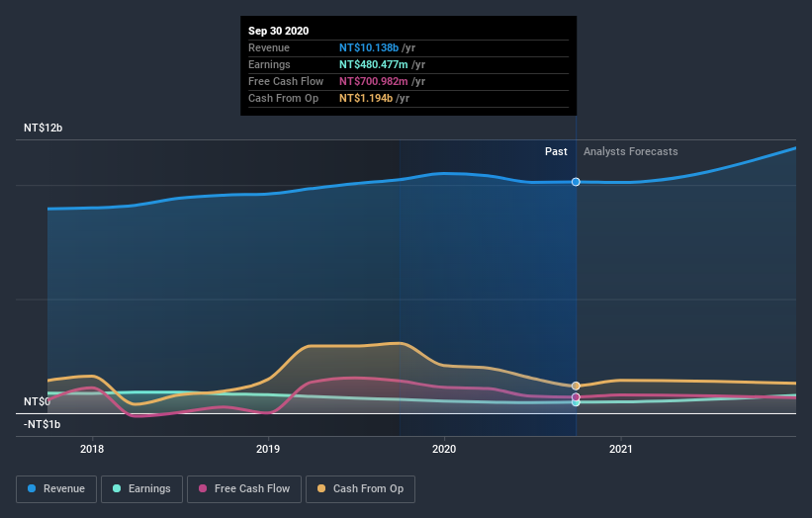Toggle the Earnings series legend button
This screenshot has height=518, width=812.
pos(141,489)
